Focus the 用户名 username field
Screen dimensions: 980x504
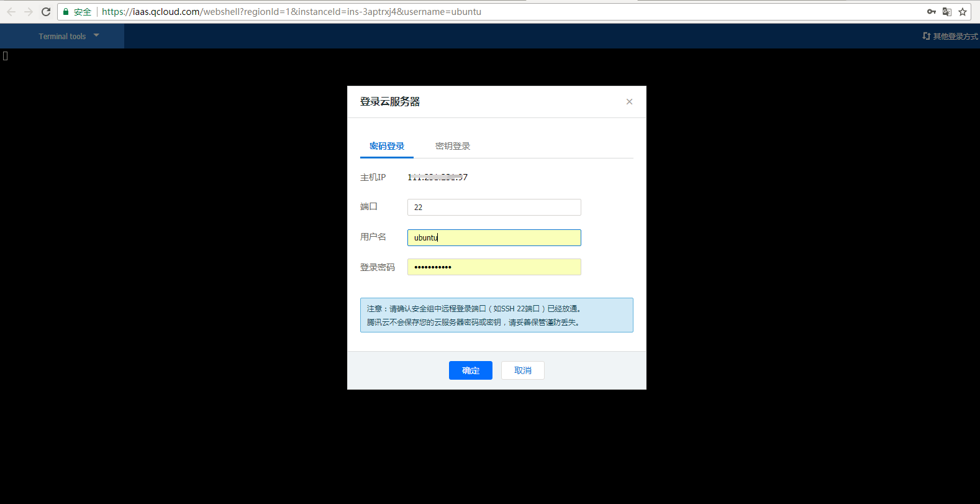(494, 237)
